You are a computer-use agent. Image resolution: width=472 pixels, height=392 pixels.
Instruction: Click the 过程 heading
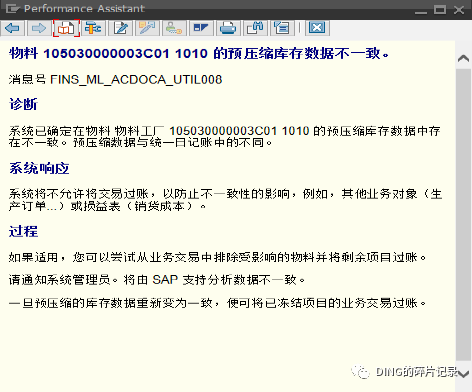click(x=23, y=231)
